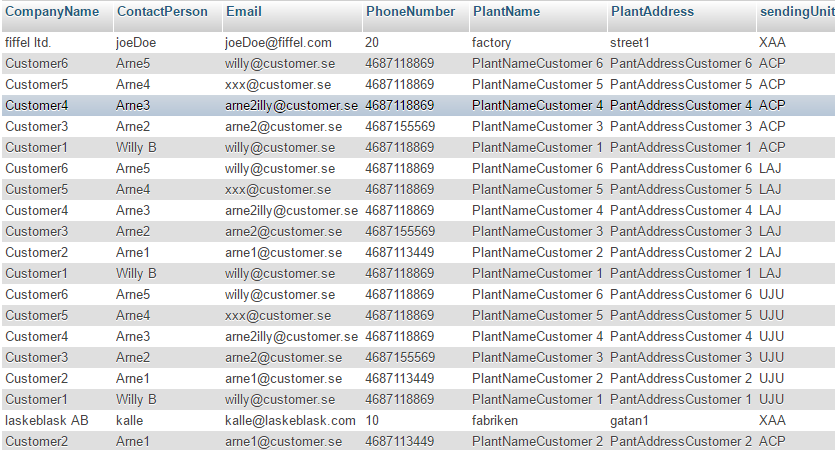Select 'PantAddressCustomer 3' in the LAJ row
Screen dimensions: 835x450
(x=681, y=232)
